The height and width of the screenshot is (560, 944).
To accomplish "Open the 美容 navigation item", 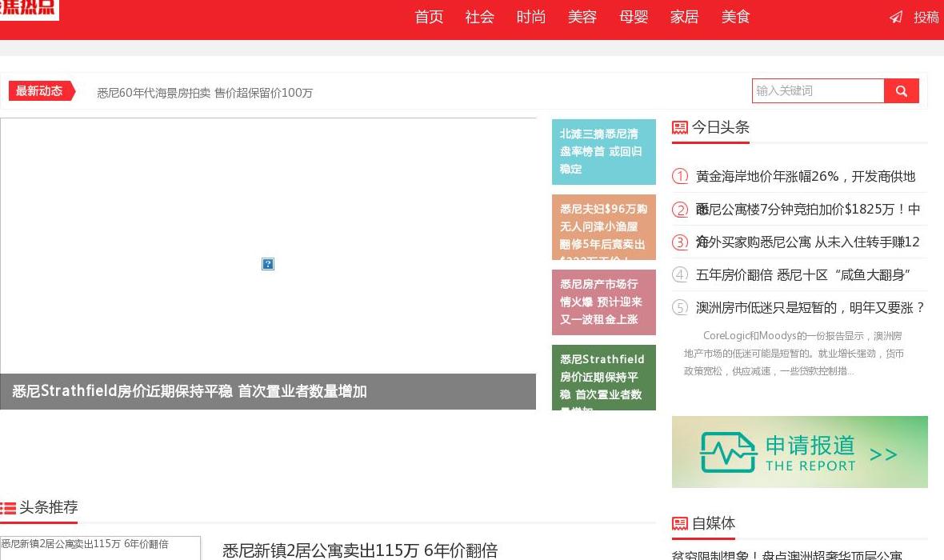I will tap(582, 17).
